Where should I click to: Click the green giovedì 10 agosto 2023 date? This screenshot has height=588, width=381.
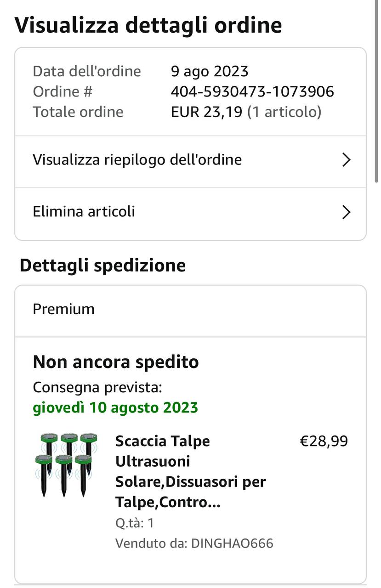[115, 407]
